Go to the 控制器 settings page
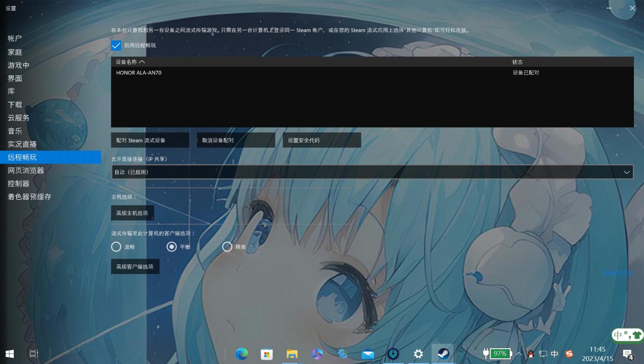This screenshot has height=364, width=644. coord(50,183)
